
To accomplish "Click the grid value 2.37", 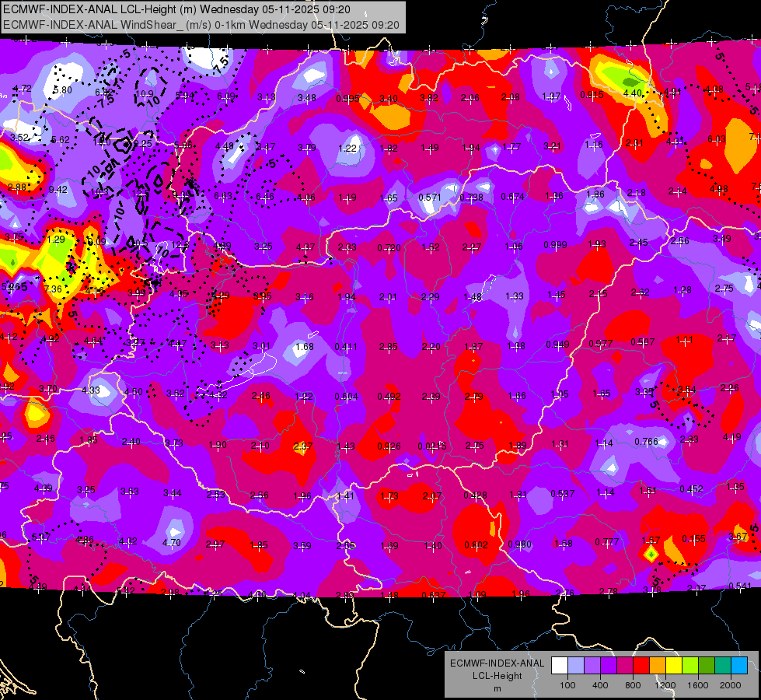I will (x=303, y=446).
